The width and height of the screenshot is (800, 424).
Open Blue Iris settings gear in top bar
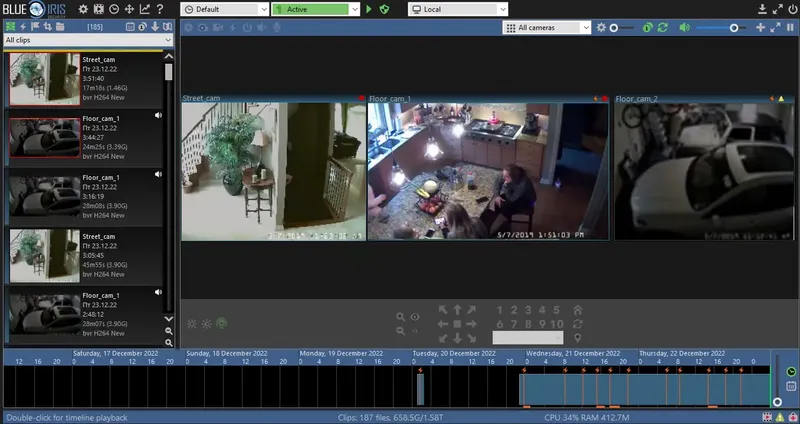point(83,9)
